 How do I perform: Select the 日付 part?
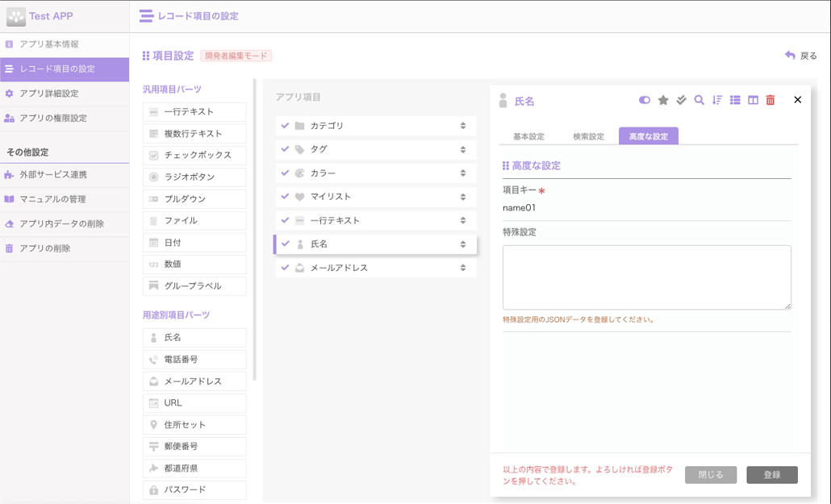pyautogui.click(x=194, y=242)
